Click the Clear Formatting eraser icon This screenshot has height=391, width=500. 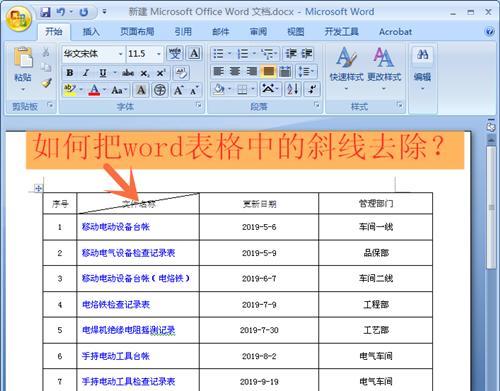pos(181,73)
